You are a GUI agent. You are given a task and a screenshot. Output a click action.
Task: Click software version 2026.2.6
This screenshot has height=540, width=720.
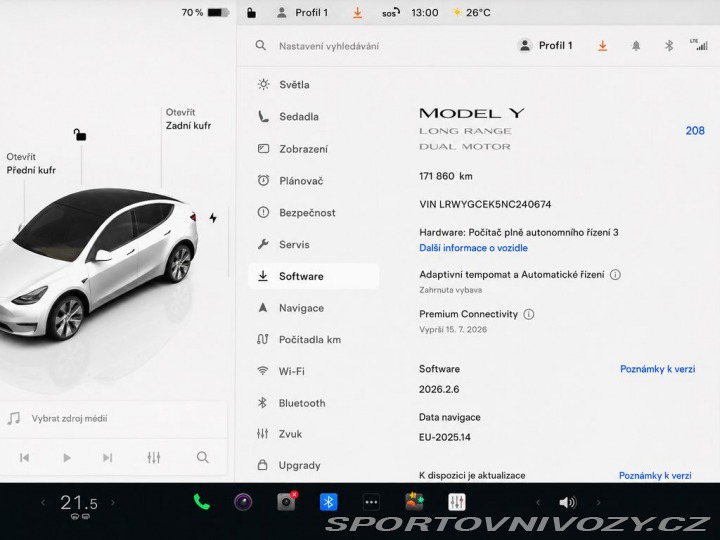[x=439, y=389]
